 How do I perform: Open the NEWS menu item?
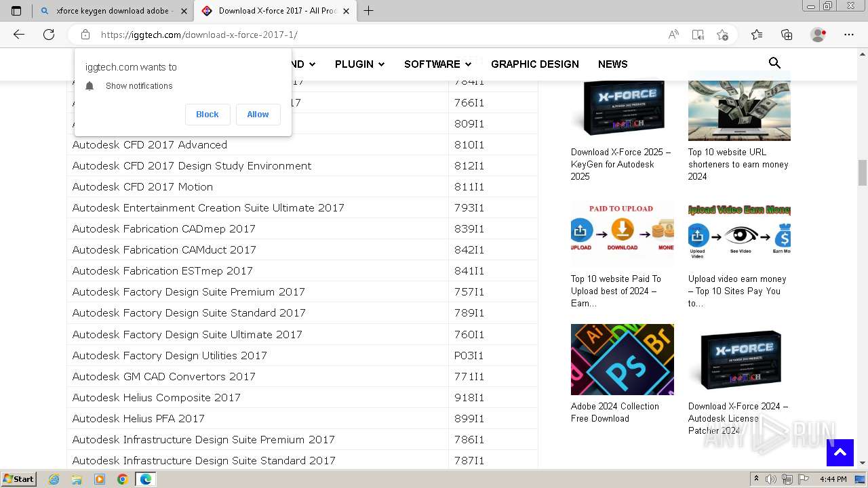click(x=613, y=64)
